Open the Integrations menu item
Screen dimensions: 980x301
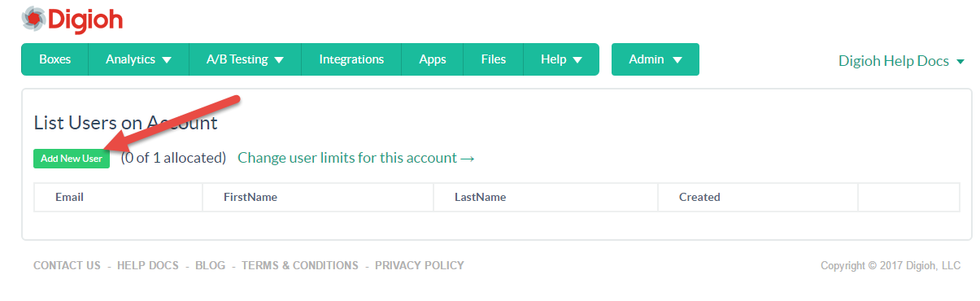pos(351,59)
